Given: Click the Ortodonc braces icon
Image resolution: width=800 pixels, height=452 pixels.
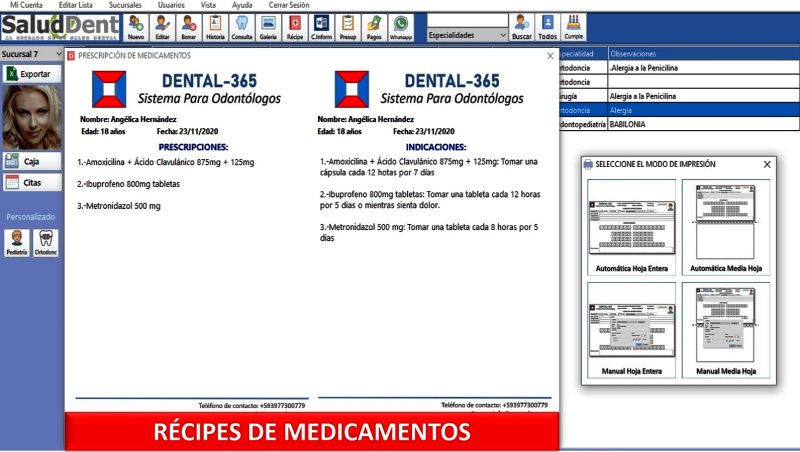Looking at the screenshot, I should (46, 243).
